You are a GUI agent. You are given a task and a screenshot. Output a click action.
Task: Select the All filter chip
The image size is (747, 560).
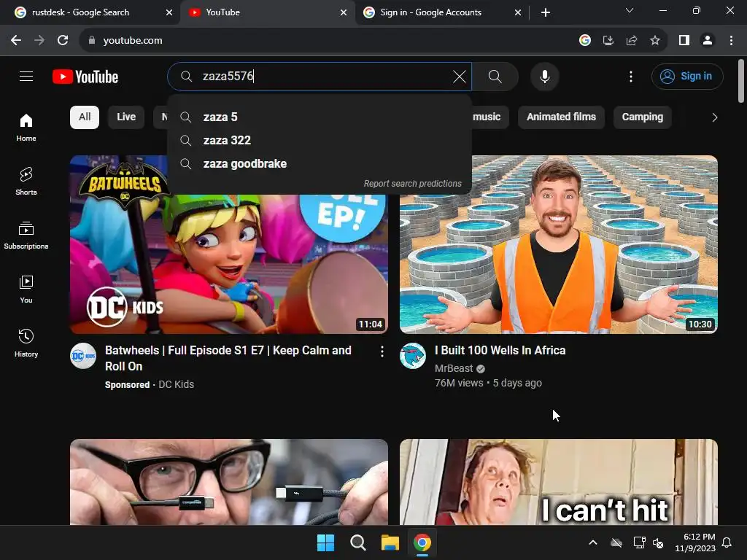(x=85, y=117)
